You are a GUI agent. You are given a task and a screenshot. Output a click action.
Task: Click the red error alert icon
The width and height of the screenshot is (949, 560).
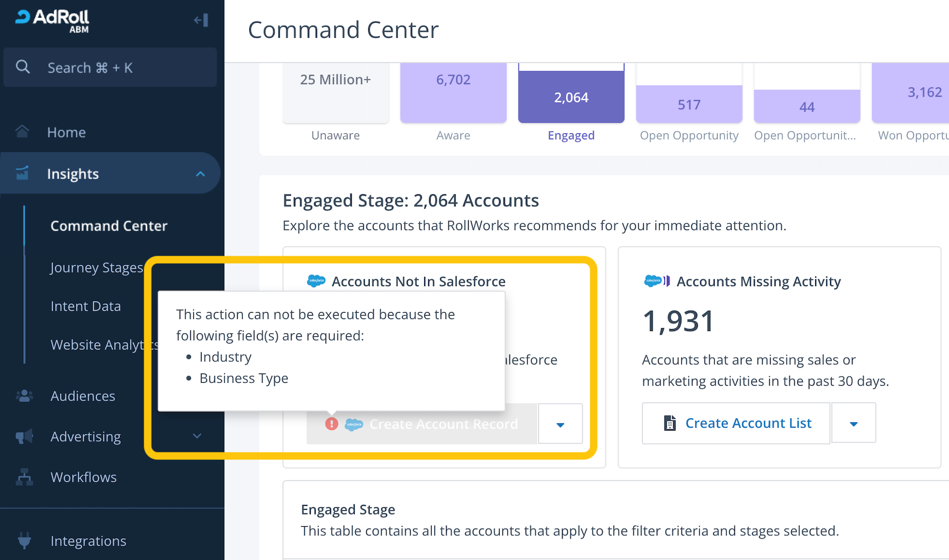[332, 424]
